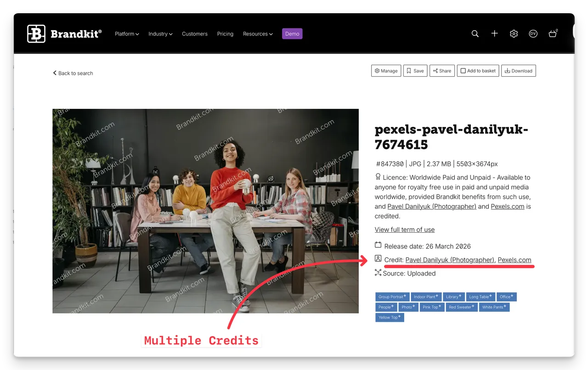Open settings via the gear icon in navbar
The image size is (588, 370).
click(514, 34)
